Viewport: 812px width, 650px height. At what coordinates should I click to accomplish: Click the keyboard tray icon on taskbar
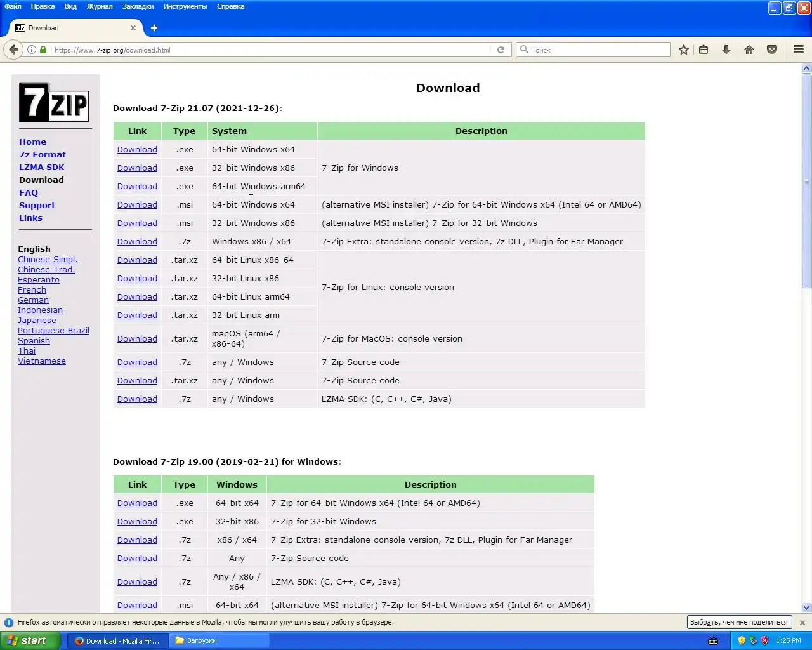713,640
